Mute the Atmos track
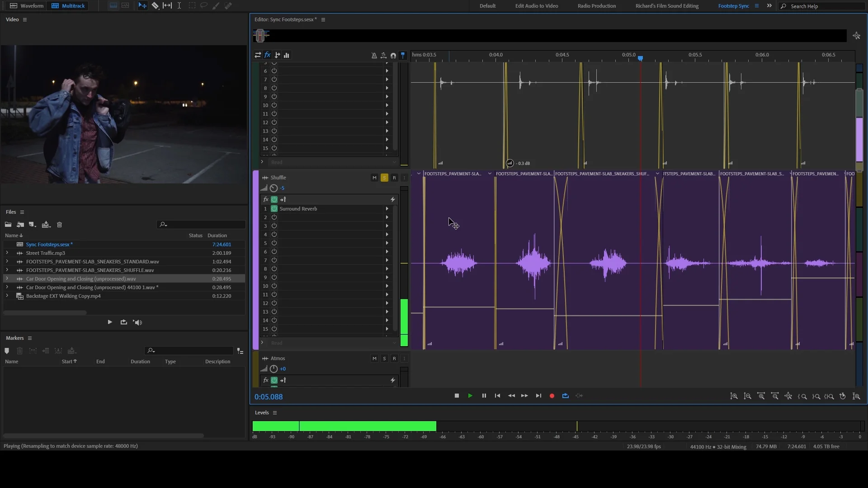 374,359
